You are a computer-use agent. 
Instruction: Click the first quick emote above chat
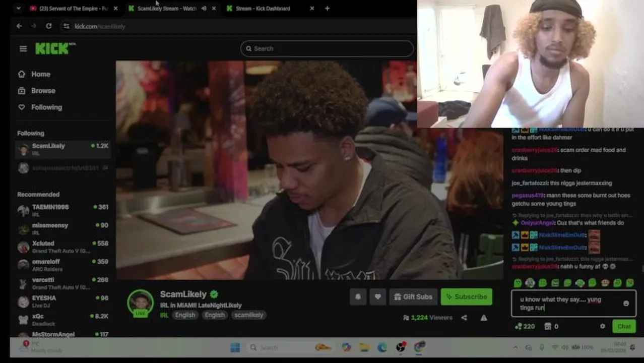tap(518, 283)
